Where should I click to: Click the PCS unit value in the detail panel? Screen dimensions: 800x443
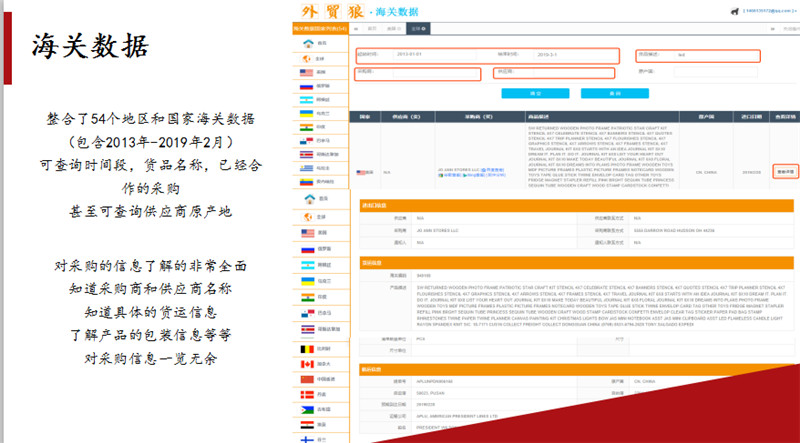click(x=421, y=339)
